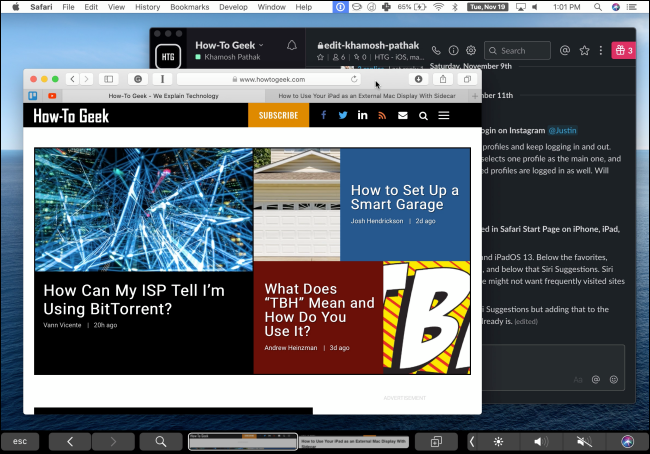
Task: Show Slack mentions with @ icon
Action: pos(565,51)
